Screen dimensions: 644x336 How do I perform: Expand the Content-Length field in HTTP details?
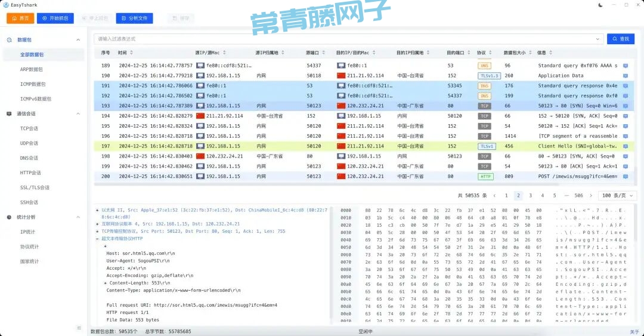point(106,283)
